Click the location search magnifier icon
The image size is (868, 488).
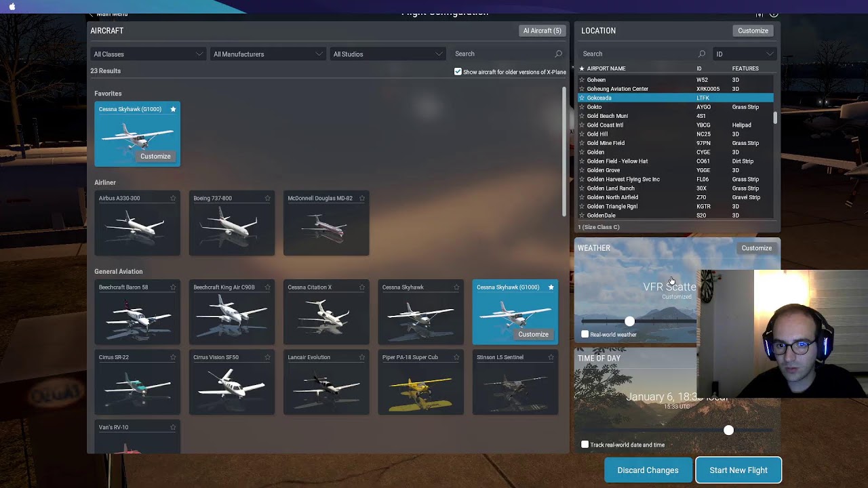[x=702, y=54]
